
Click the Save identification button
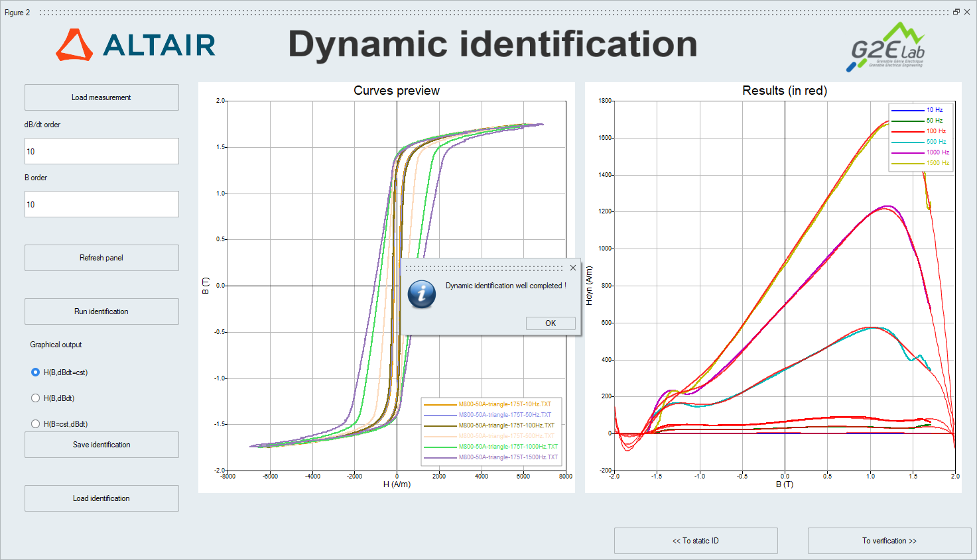click(x=101, y=445)
